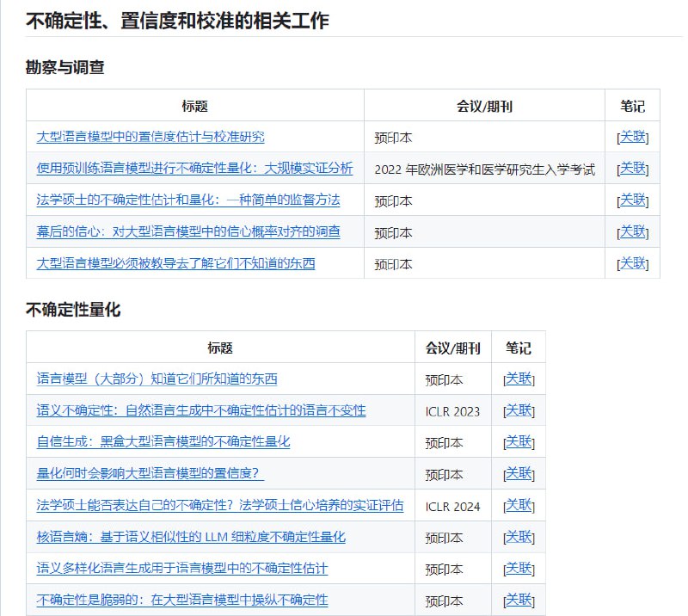Click 关联 next to 量化何时会影响 row
688x616 pixels.
pyautogui.click(x=519, y=473)
